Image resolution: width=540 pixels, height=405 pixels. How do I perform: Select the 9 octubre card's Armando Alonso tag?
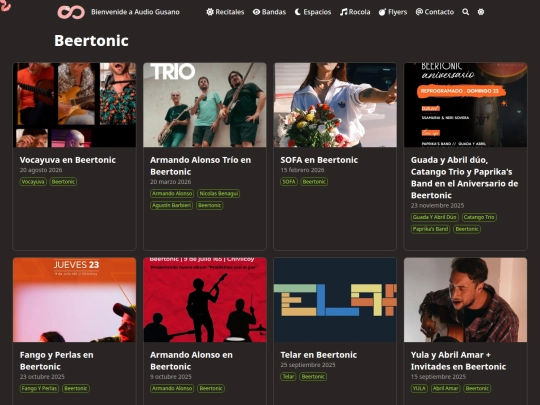tap(172, 388)
